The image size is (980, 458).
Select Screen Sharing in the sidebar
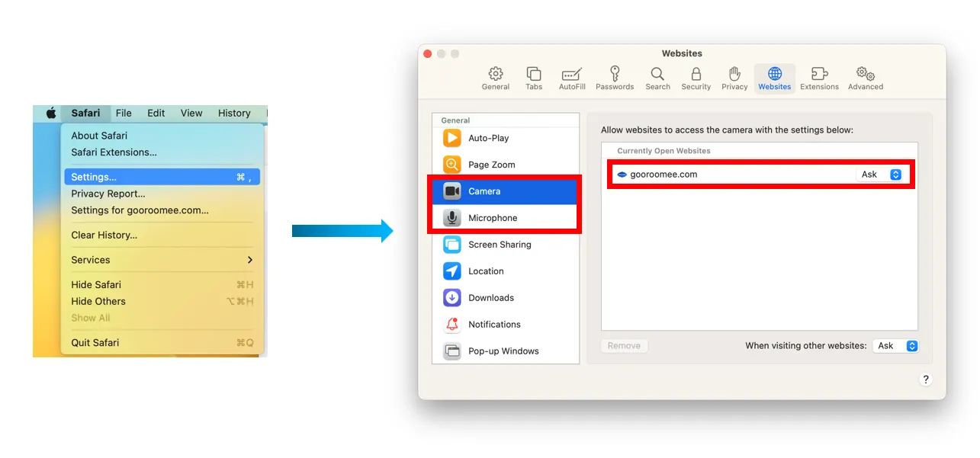point(506,245)
